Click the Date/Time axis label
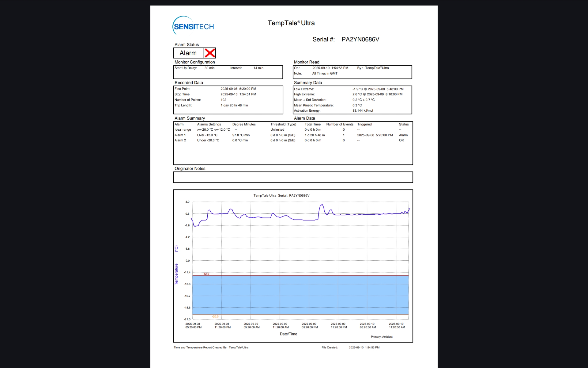The image size is (588, 368). click(288, 334)
